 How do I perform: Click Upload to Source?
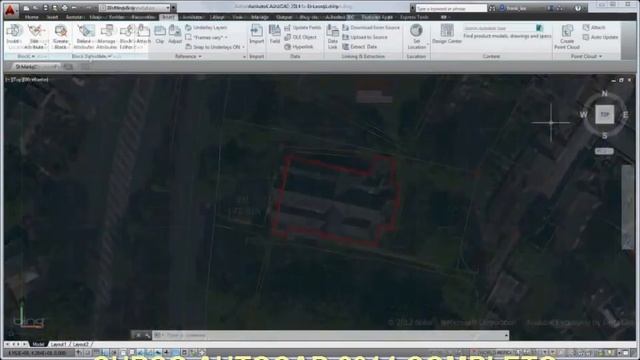coord(365,37)
